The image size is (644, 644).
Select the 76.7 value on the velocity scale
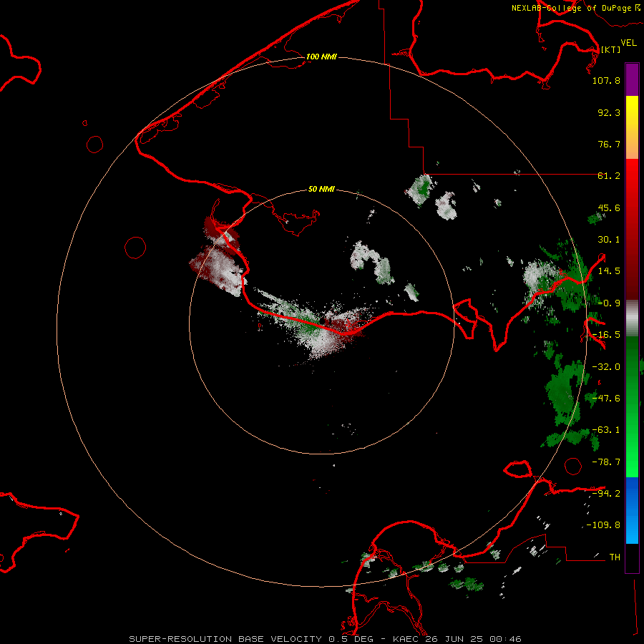(609, 144)
